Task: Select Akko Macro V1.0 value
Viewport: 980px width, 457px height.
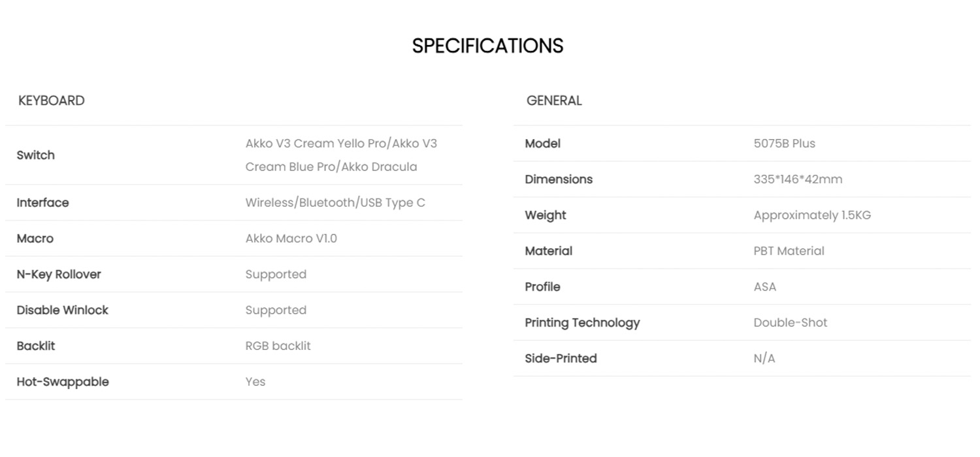Action: 291,238
